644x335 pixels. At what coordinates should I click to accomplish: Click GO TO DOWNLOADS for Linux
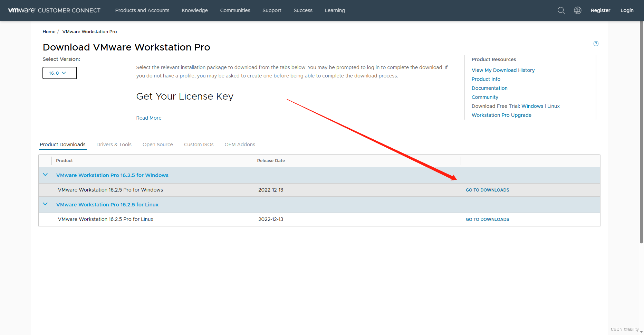pyautogui.click(x=487, y=220)
